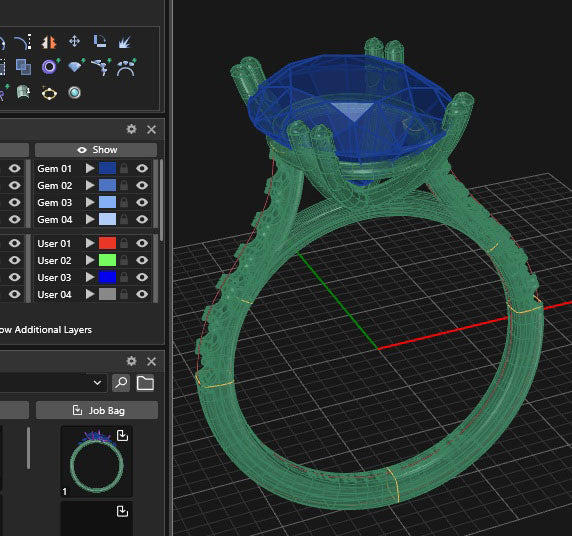Select the 'User 02' layer name
The width and height of the screenshot is (572, 536).
tap(54, 261)
